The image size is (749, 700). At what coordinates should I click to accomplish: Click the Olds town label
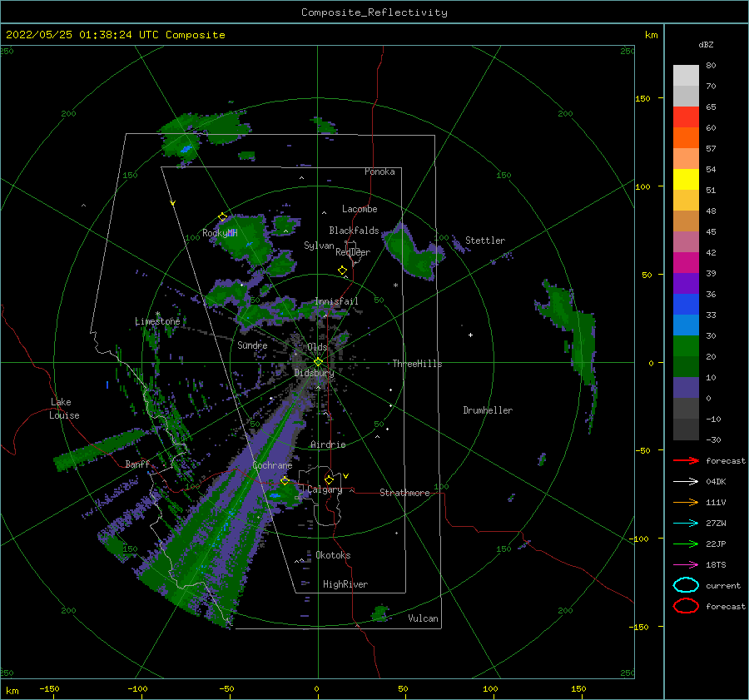pyautogui.click(x=317, y=346)
